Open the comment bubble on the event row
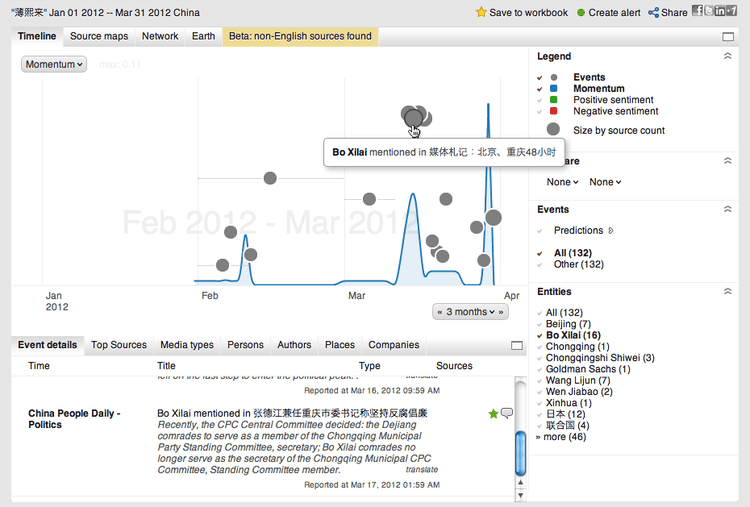Screen dimensions: 750x507 click(506, 413)
